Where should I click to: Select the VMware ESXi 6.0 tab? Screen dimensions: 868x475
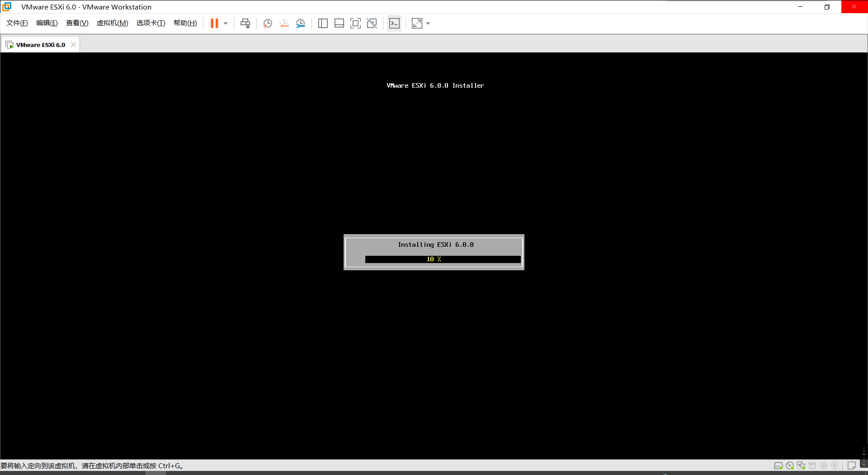[40, 45]
